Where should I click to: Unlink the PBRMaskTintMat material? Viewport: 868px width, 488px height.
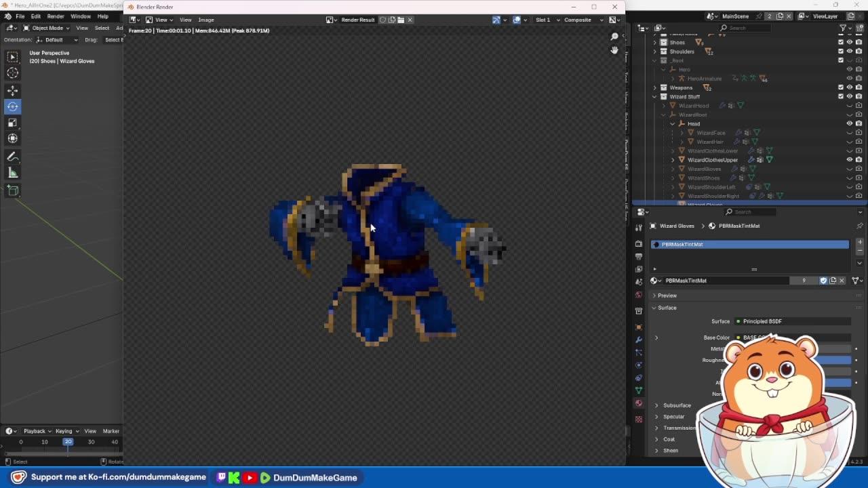842,281
